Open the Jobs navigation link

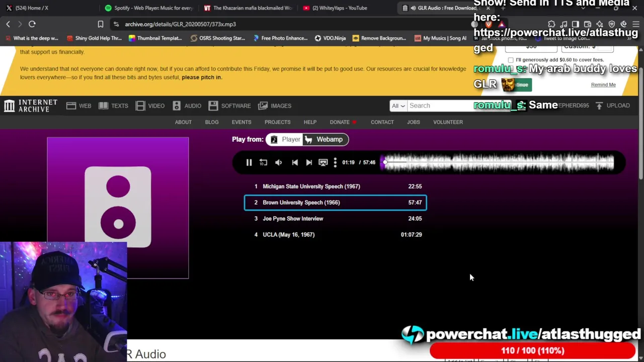click(x=414, y=122)
